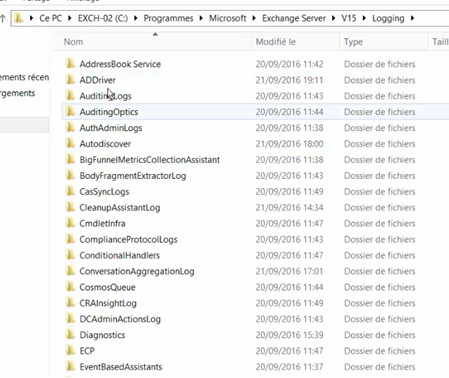Click the CmdletInfra folder icon
Image resolution: width=449 pixels, height=378 pixels.
[70, 223]
